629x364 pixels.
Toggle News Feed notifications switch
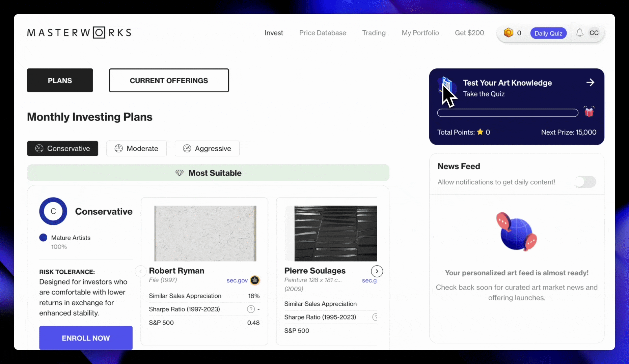[x=585, y=182]
